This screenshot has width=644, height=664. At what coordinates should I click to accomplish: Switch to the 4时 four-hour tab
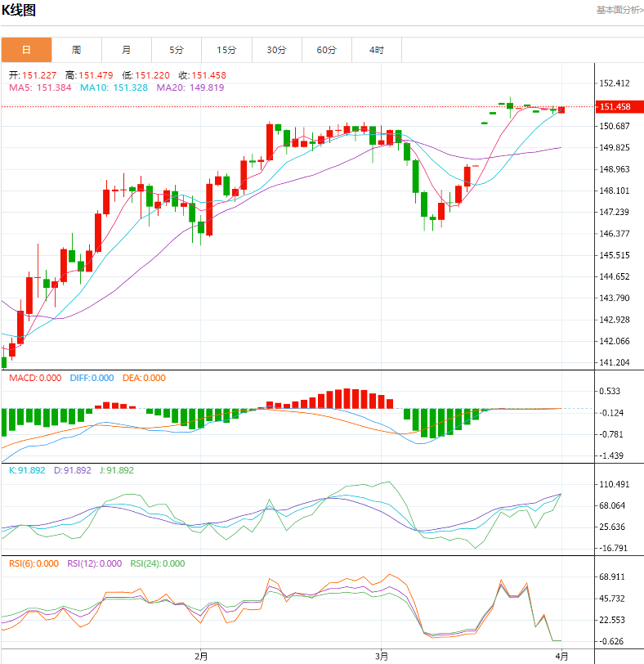[376, 50]
